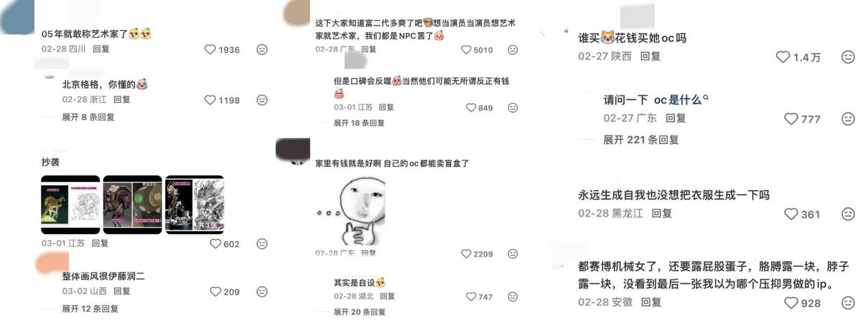The height and width of the screenshot is (321, 868).
Task: Open first image in 抄袭 comment
Action: 71,205
